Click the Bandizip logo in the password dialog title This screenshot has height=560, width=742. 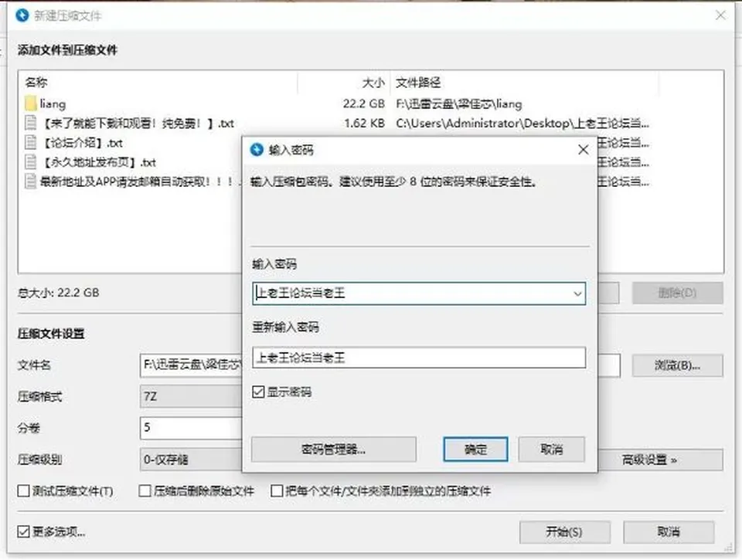pos(257,150)
